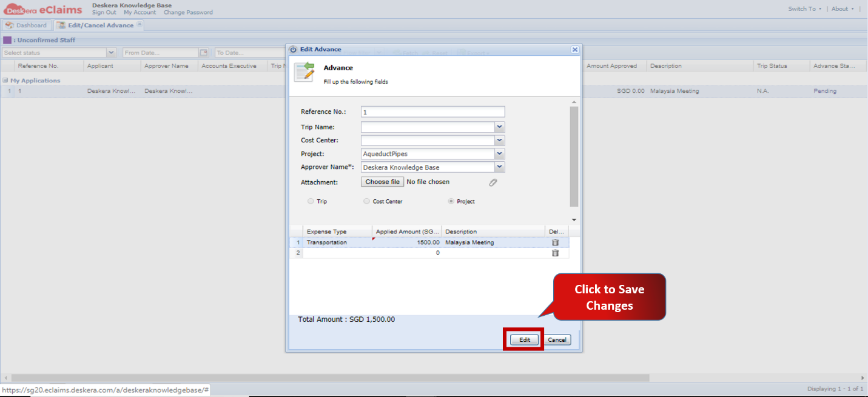Click the From Date field
The width and height of the screenshot is (868, 397).
tap(161, 53)
